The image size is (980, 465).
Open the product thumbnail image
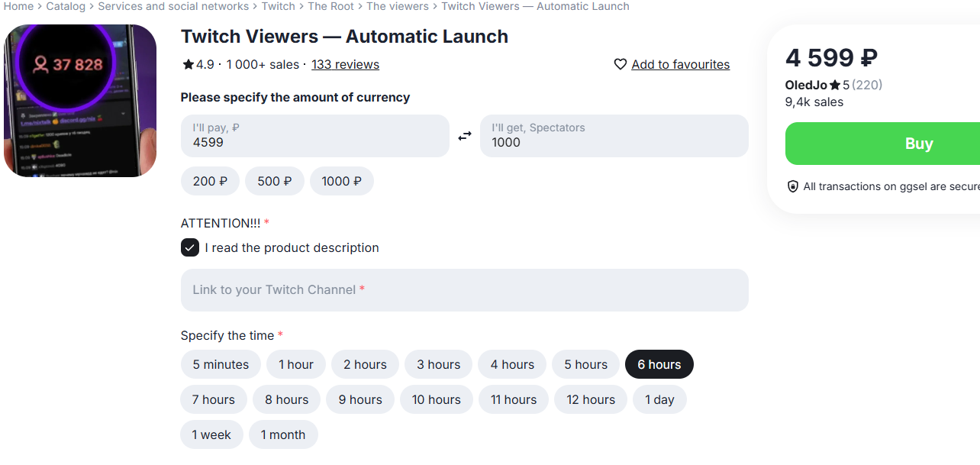pyautogui.click(x=80, y=101)
